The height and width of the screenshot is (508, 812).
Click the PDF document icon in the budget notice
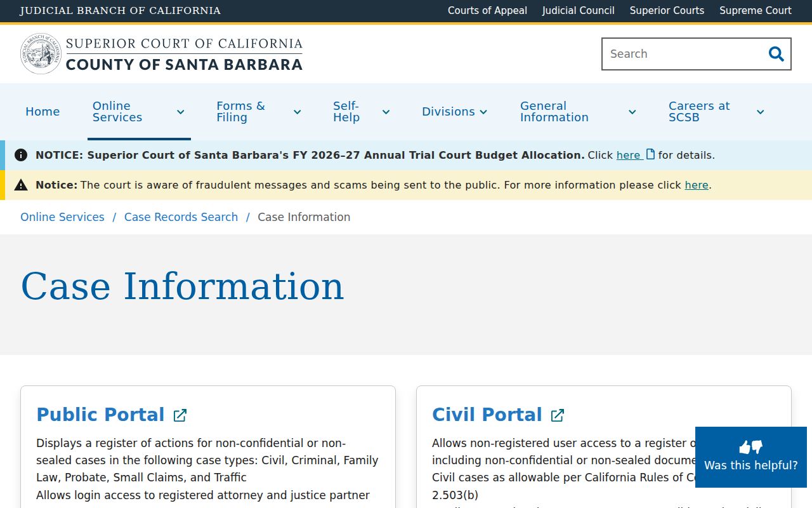click(650, 154)
